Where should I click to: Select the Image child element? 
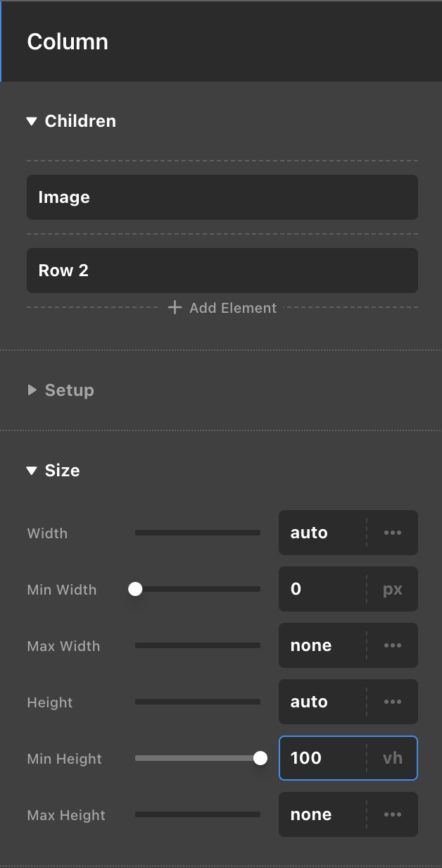point(222,197)
